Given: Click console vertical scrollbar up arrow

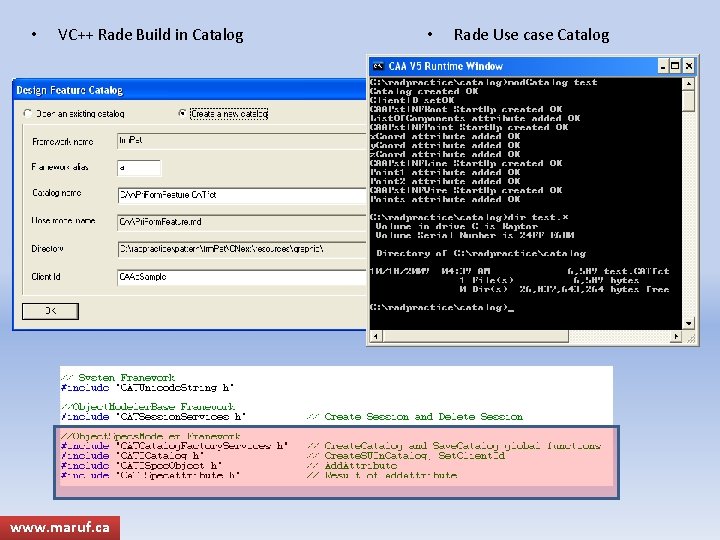Looking at the screenshot, I should (x=688, y=84).
